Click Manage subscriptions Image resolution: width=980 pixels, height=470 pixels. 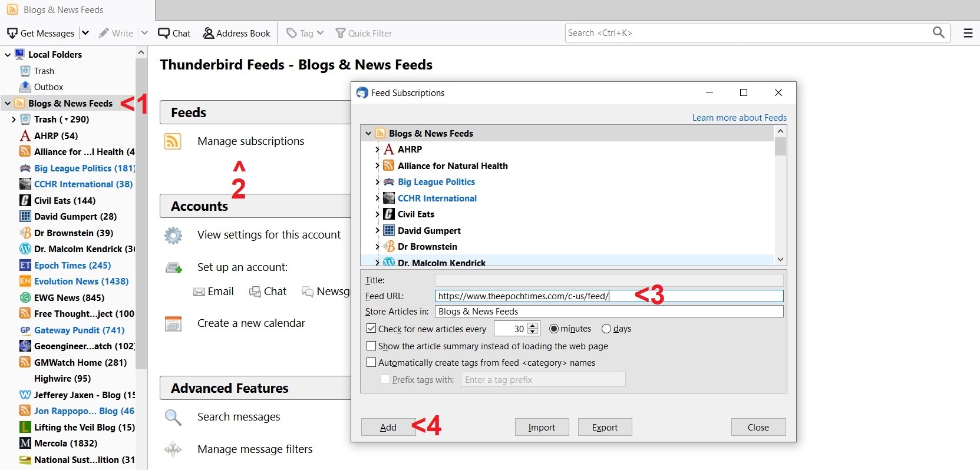pos(251,141)
